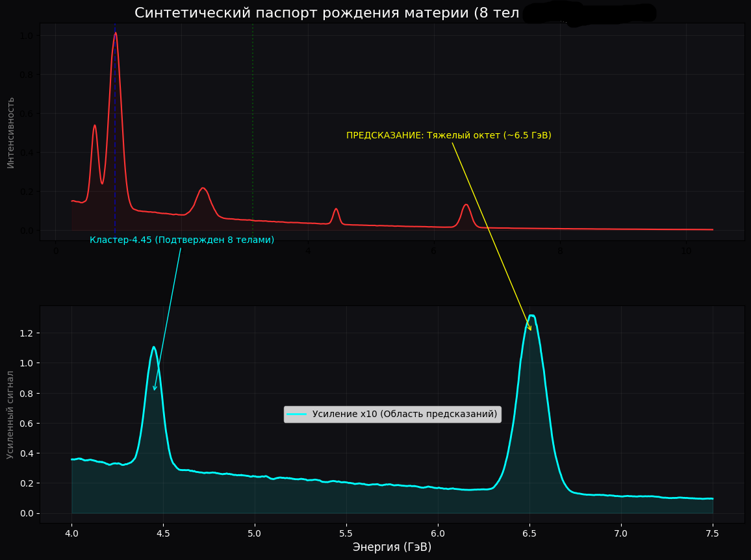
Task: Click the 7.5 tick on the lower x-axis
Action: pyautogui.click(x=713, y=533)
